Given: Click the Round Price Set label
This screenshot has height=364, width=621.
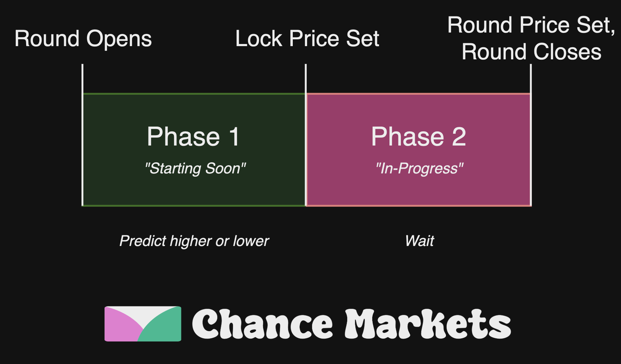Looking at the screenshot, I should pyautogui.click(x=531, y=25).
